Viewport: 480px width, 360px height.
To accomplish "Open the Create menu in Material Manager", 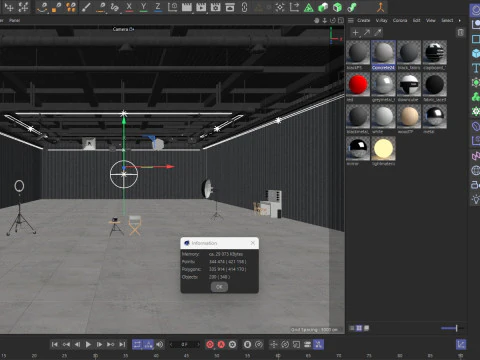I will point(364,20).
